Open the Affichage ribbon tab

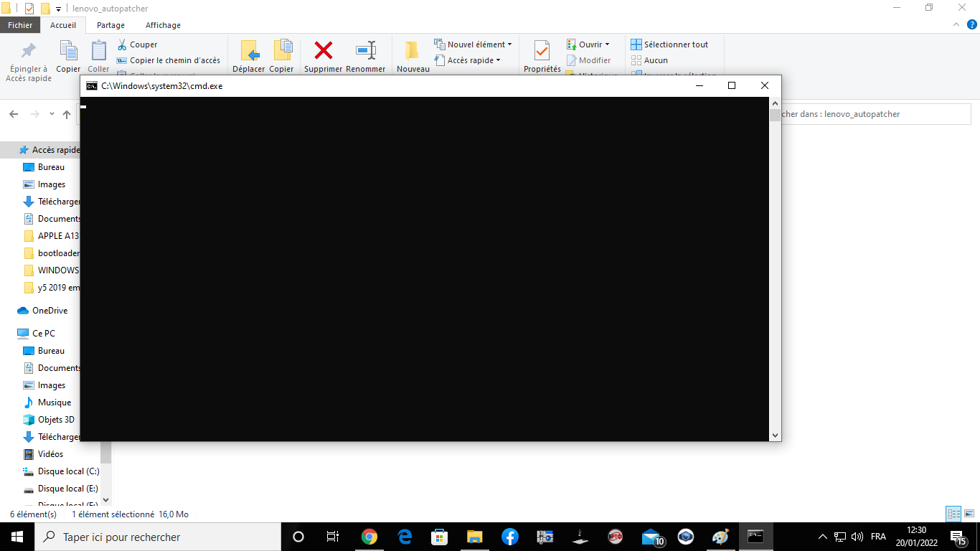coord(163,25)
